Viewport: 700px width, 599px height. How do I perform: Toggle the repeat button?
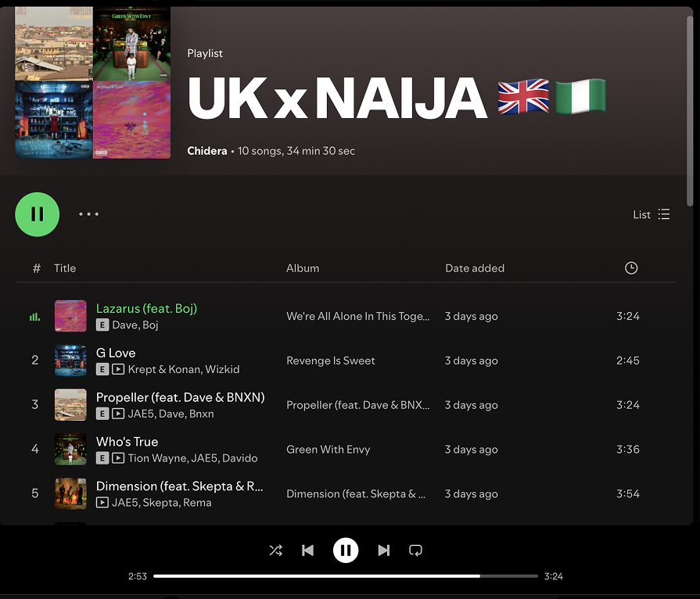[x=416, y=551]
